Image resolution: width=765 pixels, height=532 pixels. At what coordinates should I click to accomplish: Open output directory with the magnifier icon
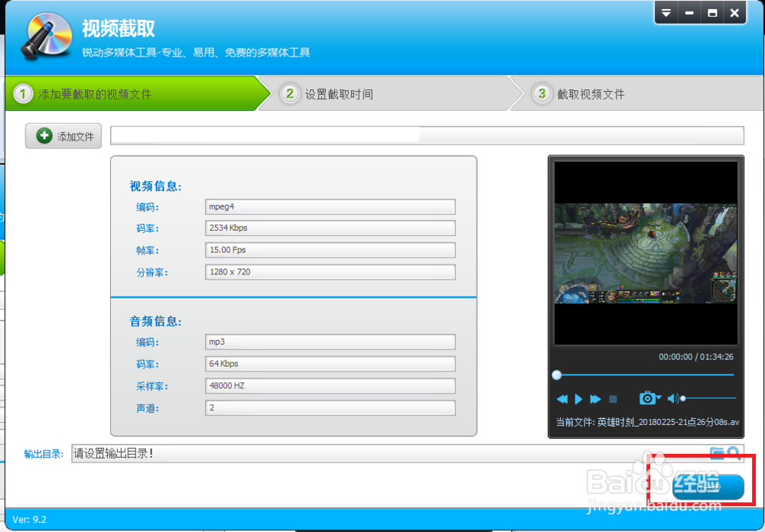[734, 453]
